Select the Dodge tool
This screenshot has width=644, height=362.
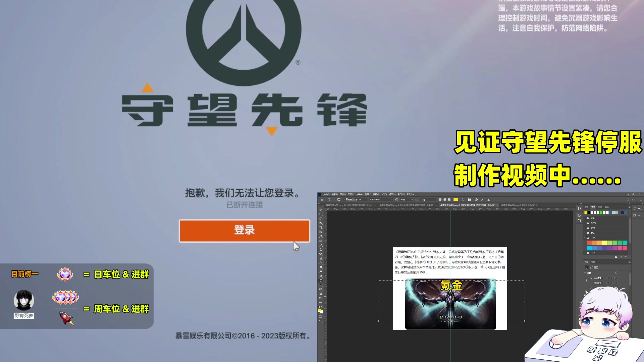click(x=321, y=271)
